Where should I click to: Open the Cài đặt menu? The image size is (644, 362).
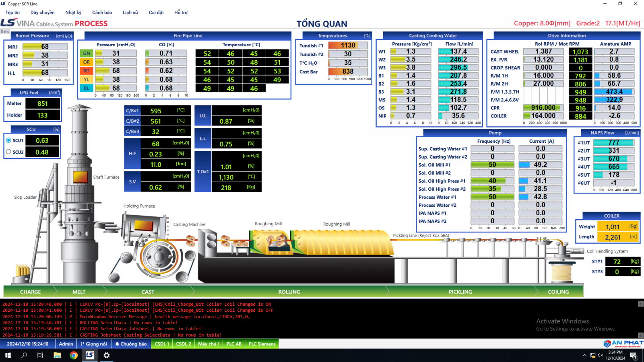coord(156,12)
